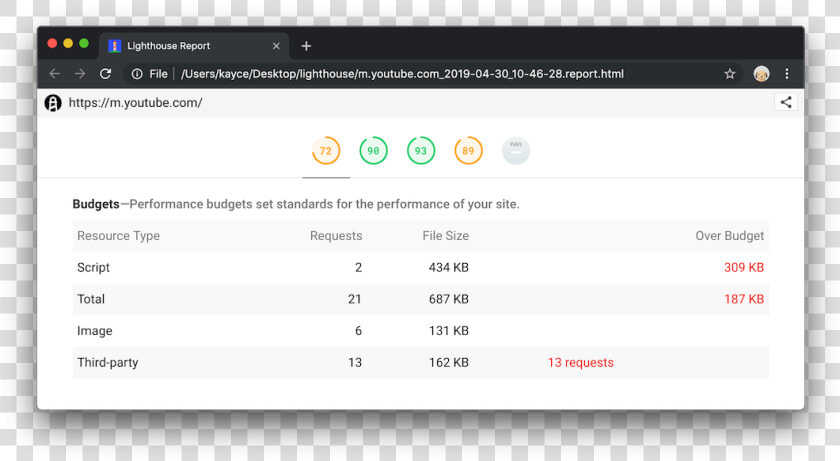Open the user profile avatar
Image resolution: width=840 pixels, height=461 pixels.
point(761,73)
